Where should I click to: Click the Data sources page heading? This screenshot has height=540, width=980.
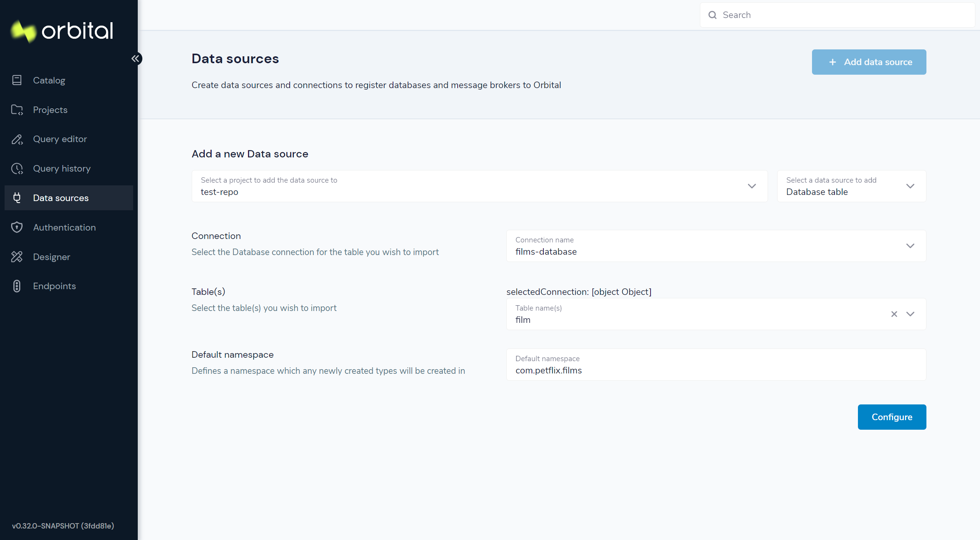coord(235,59)
